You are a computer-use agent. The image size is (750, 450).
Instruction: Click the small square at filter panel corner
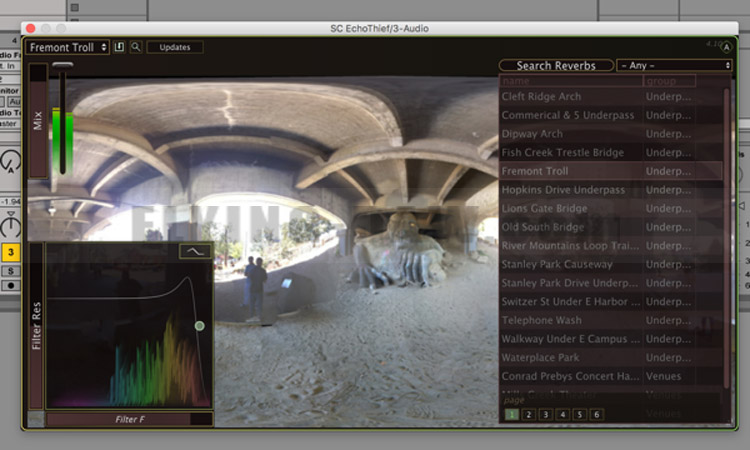pyautogui.click(x=36, y=419)
